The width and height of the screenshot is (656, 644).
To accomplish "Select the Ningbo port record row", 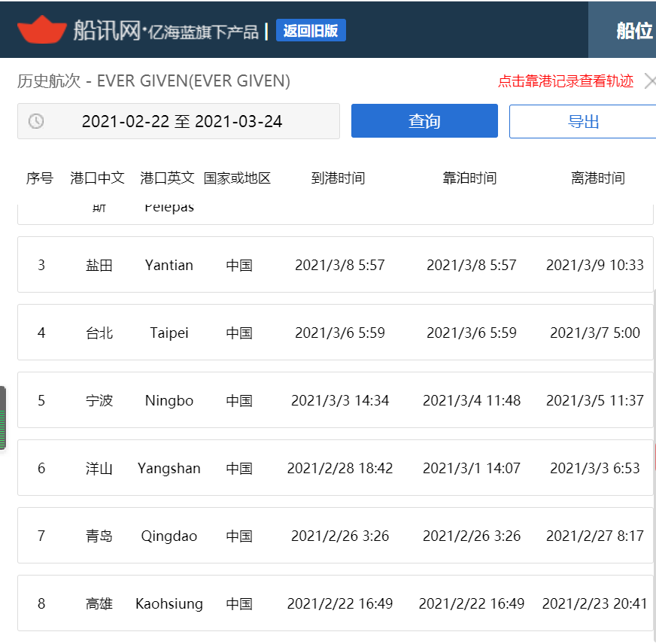I will tap(335, 400).
